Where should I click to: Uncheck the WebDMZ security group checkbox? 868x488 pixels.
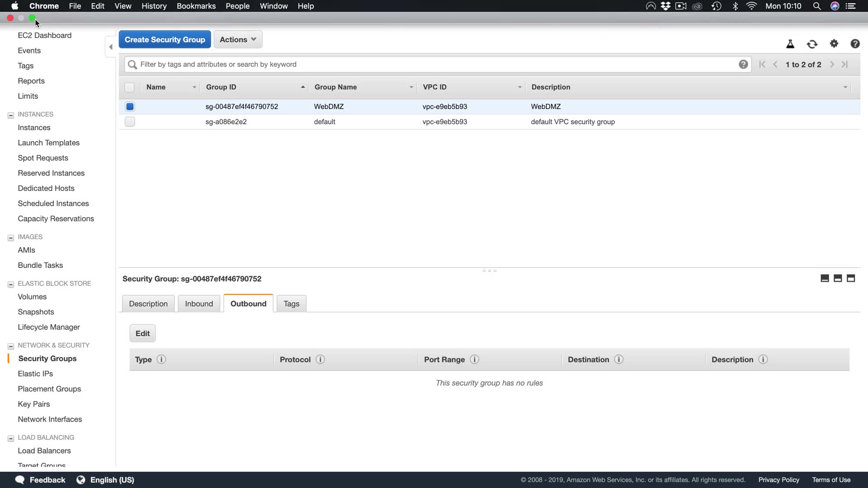130,107
